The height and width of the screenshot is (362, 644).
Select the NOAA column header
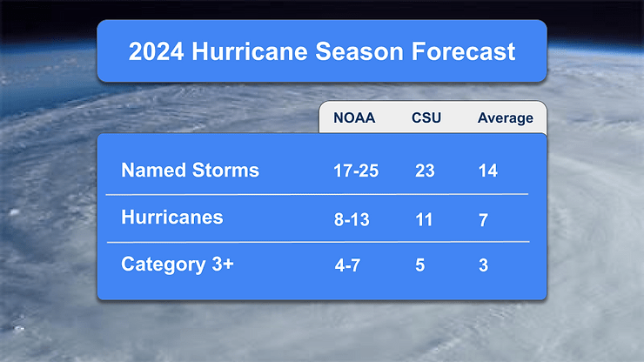(354, 118)
